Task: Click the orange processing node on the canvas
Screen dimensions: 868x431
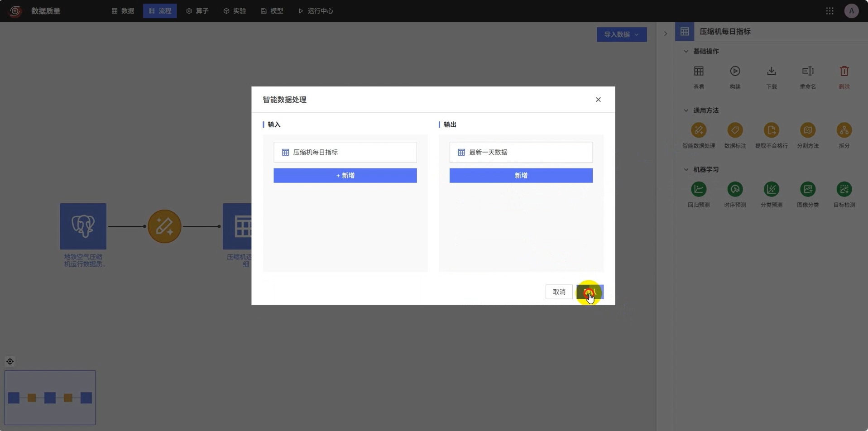Action: [x=164, y=226]
